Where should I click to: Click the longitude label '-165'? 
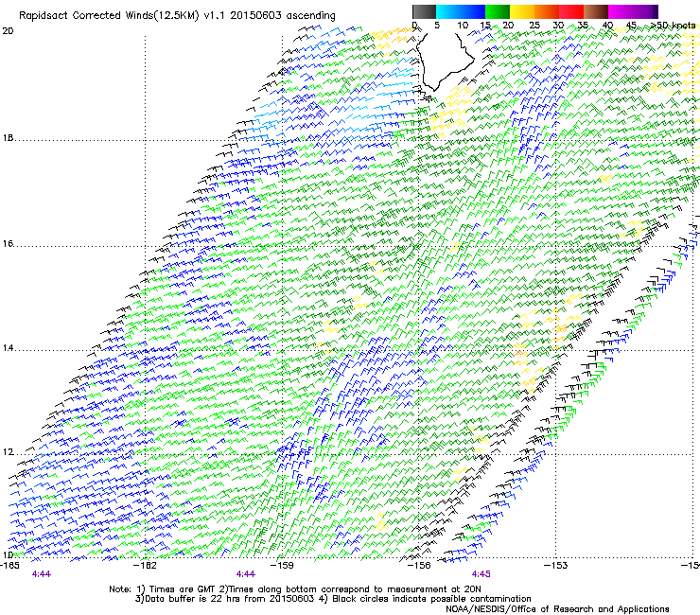9,566
